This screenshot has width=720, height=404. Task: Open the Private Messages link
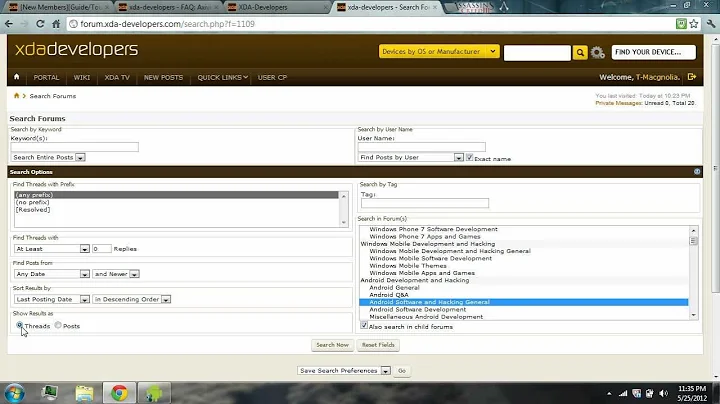(x=619, y=103)
